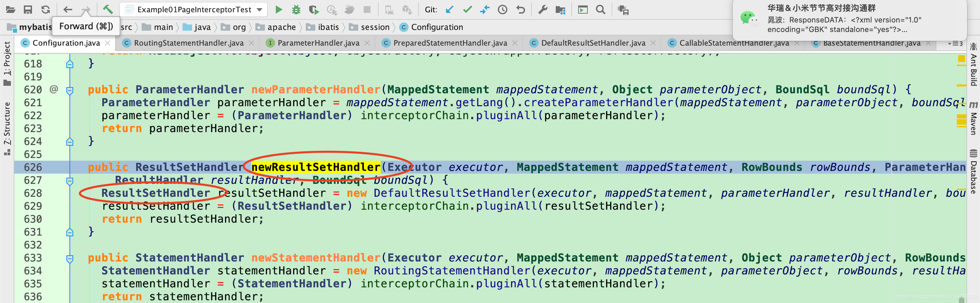Click the session breadcrumb package

coord(369,27)
